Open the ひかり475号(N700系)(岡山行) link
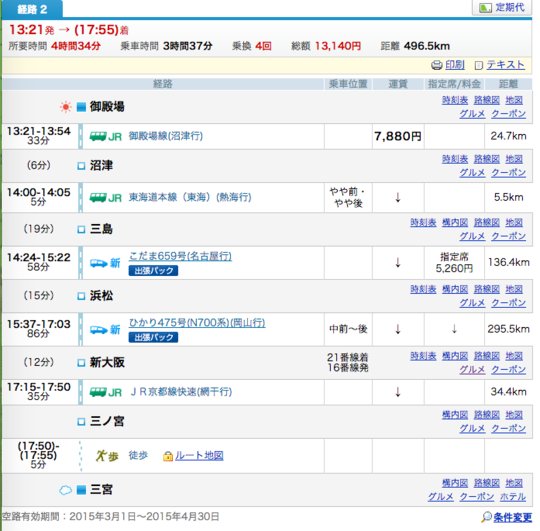 [197, 323]
